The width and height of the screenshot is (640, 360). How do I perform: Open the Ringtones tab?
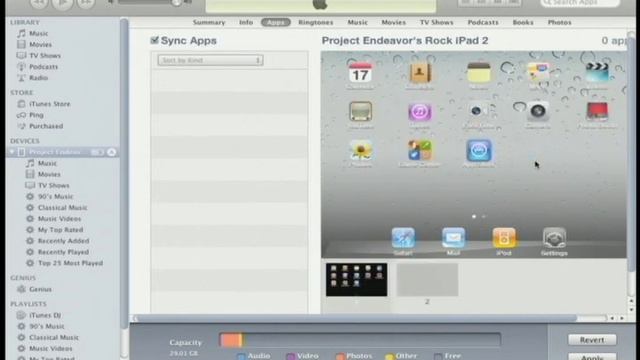[316, 22]
